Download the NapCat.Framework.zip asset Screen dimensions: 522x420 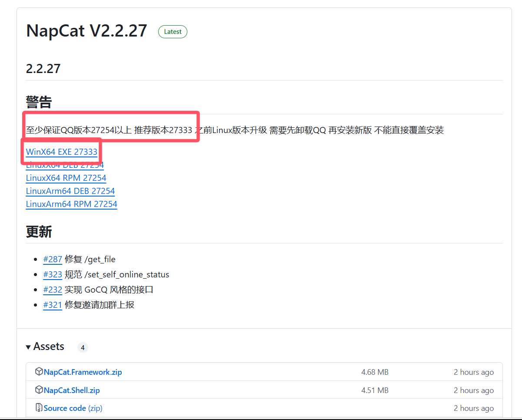[83, 372]
